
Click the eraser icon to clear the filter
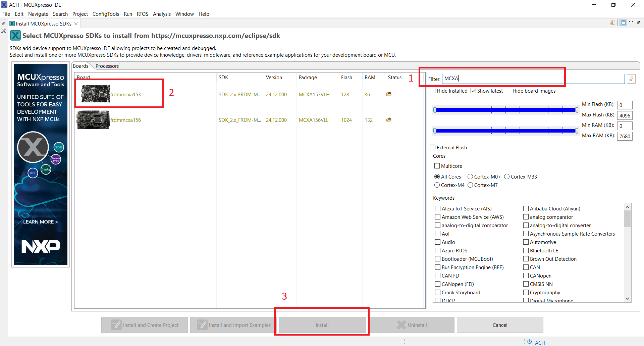coord(631,79)
